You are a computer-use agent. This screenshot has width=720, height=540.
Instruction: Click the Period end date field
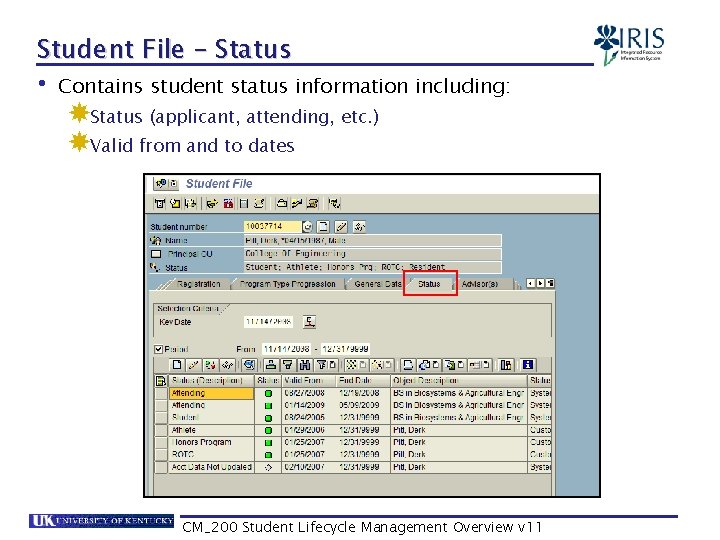click(345, 349)
